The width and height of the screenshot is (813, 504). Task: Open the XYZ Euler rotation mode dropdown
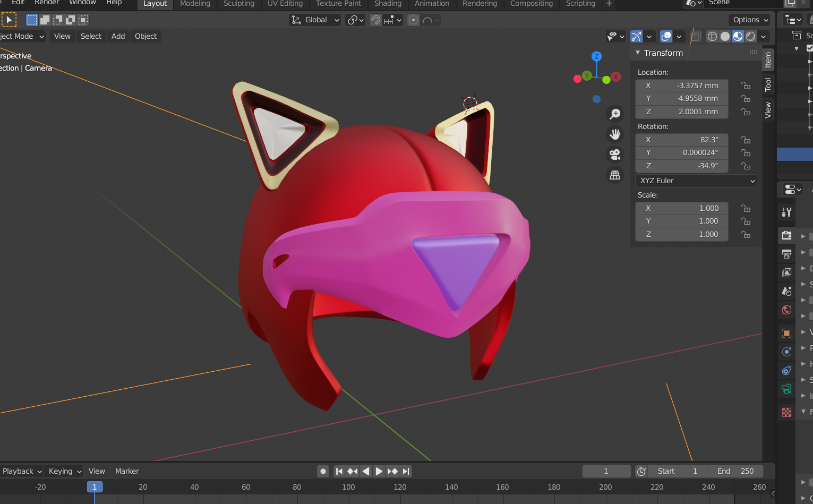pyautogui.click(x=696, y=181)
